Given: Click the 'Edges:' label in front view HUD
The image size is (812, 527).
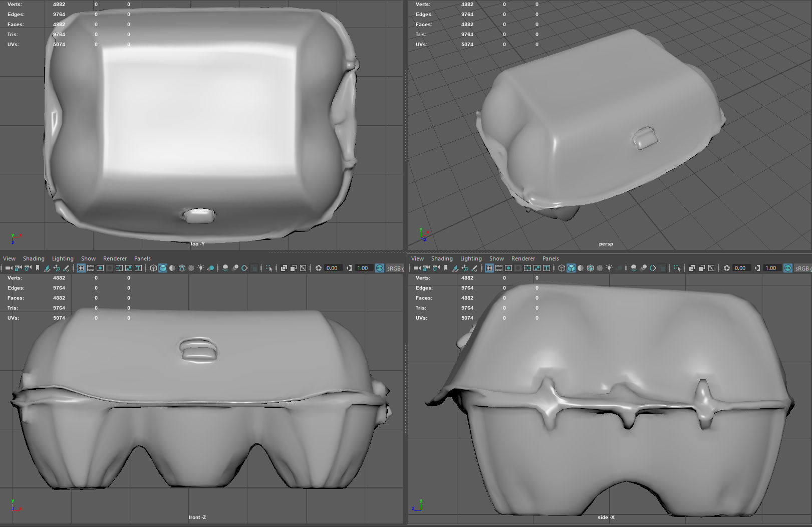Looking at the screenshot, I should click(x=16, y=288).
